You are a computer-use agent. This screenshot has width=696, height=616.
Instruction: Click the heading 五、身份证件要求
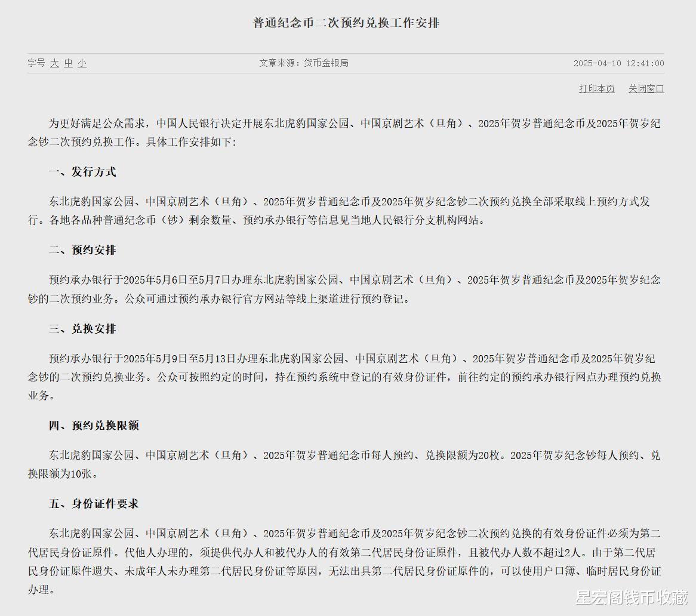tap(94, 504)
